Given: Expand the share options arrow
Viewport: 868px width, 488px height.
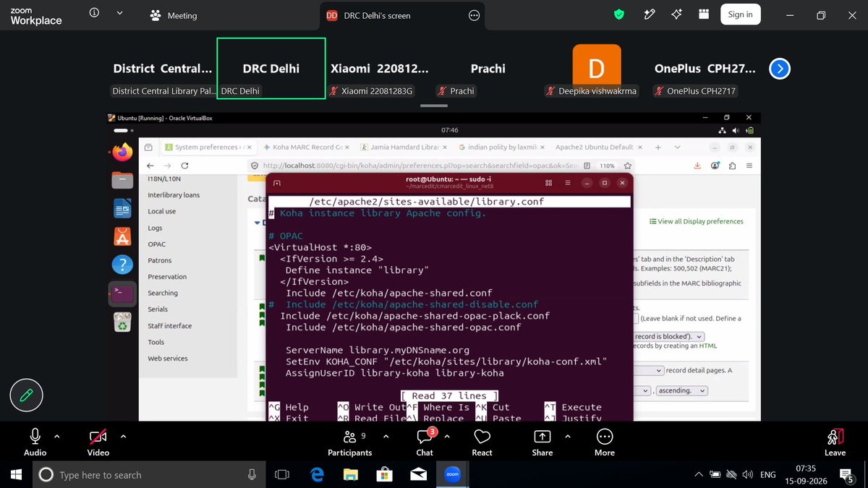Looking at the screenshot, I should 566,437.
